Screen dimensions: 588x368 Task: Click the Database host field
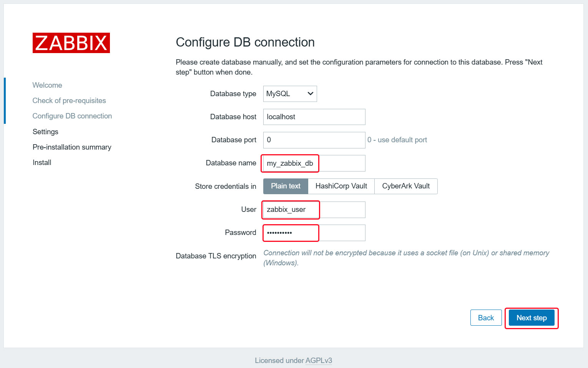314,117
